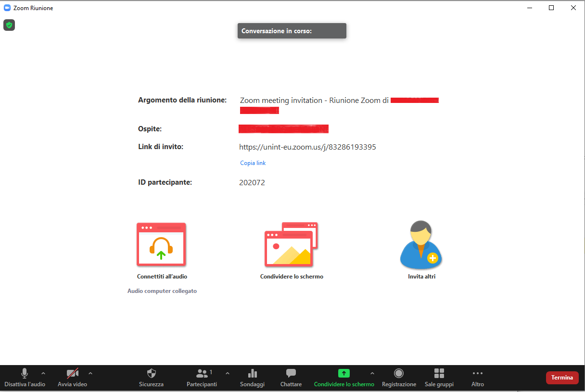This screenshot has height=392, width=585.
Task: Close the Zoom Riunione window
Action: [573, 8]
